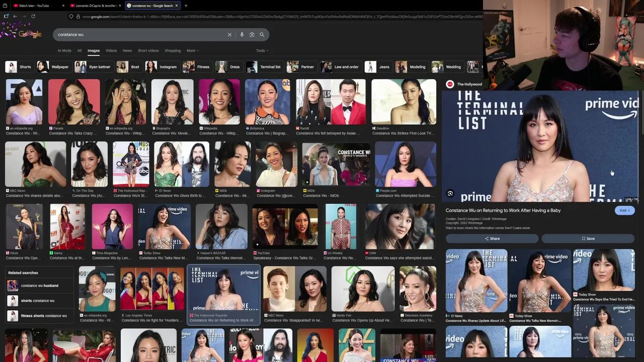
Task: Expand the More search filters menu
Action: coord(193,51)
